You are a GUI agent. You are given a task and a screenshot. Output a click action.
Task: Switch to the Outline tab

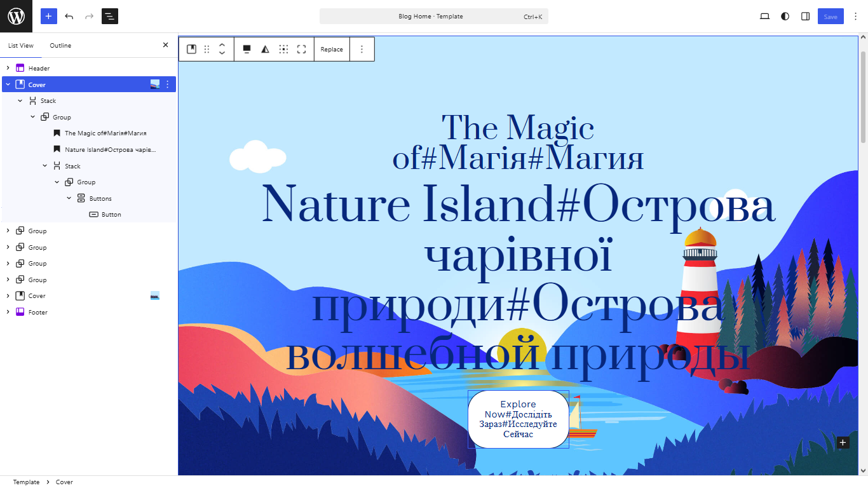coord(60,46)
